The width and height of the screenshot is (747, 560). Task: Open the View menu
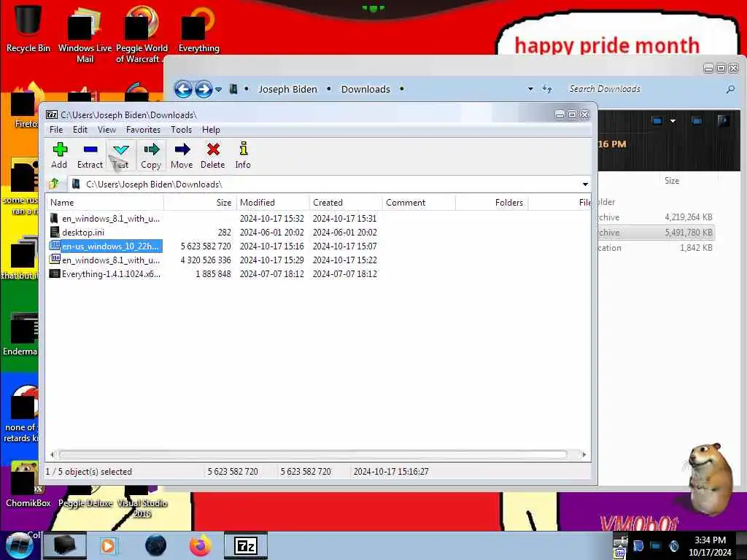[107, 130]
